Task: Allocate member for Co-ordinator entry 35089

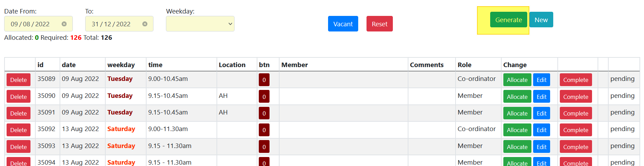Action: (517, 80)
